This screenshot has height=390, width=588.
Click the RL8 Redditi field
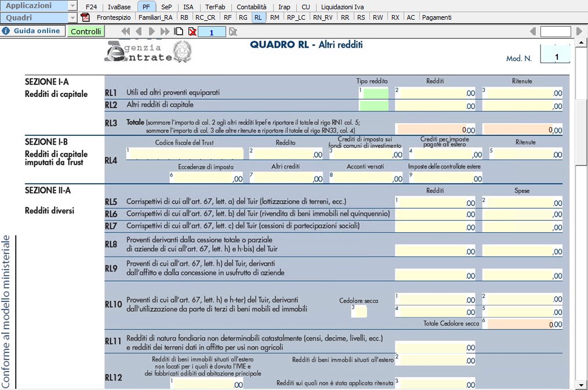coord(435,250)
